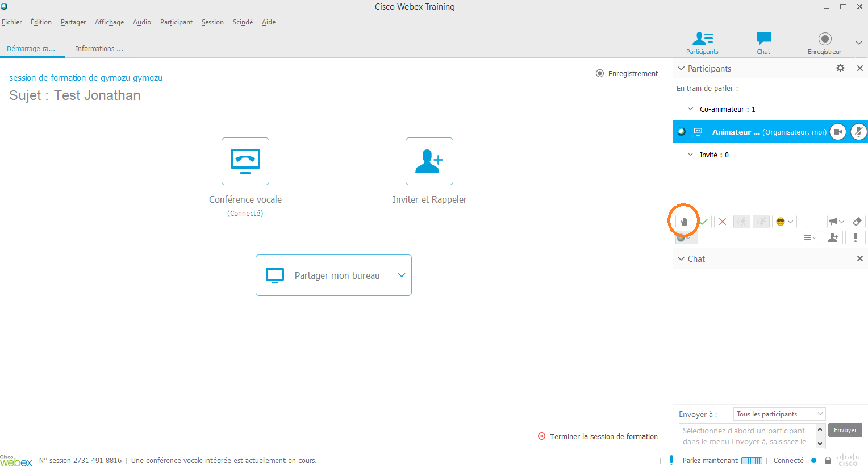Toggle the video camera for Animateur
The image size is (868, 476).
pos(838,132)
